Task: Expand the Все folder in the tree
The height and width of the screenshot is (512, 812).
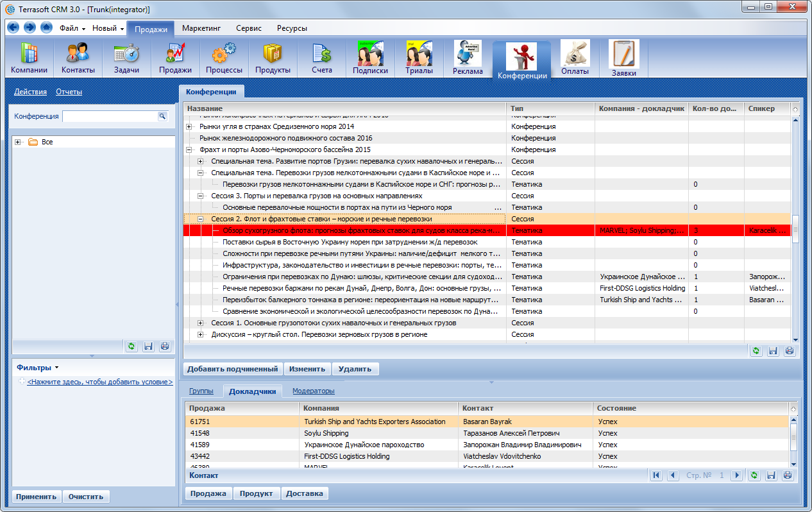Action: pyautogui.click(x=18, y=142)
